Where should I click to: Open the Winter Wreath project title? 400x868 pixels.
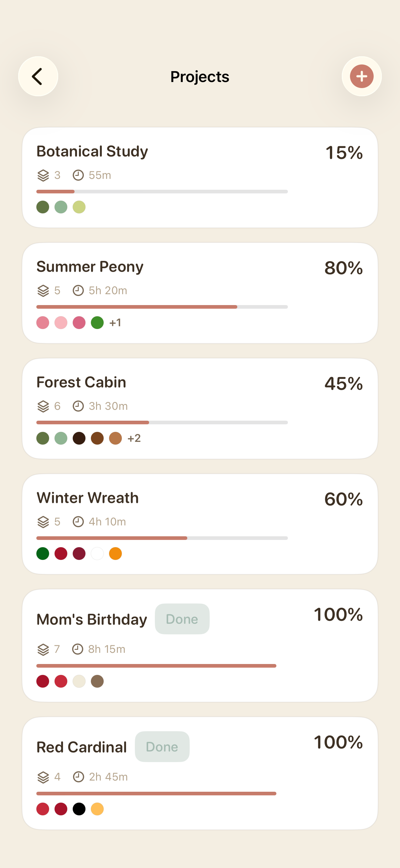coord(88,498)
